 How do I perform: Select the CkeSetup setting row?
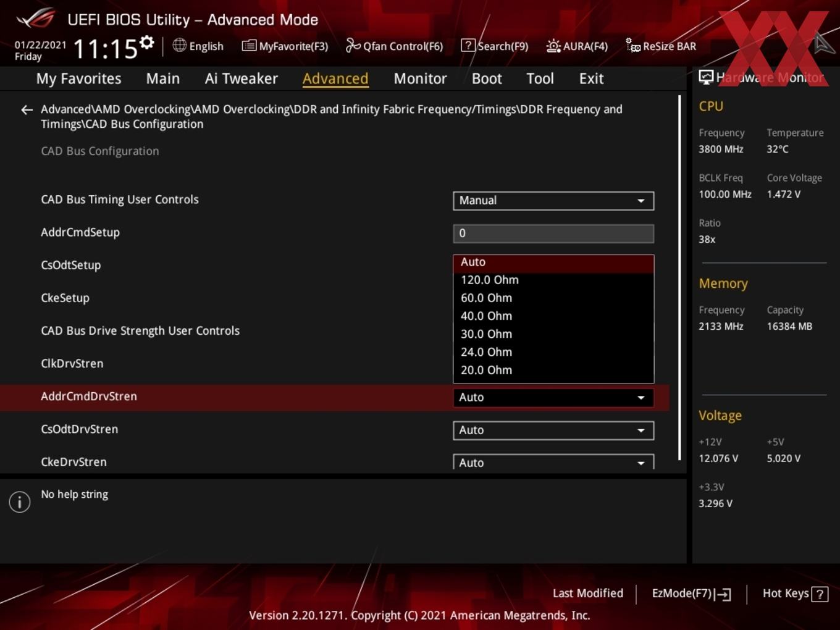[334, 298]
